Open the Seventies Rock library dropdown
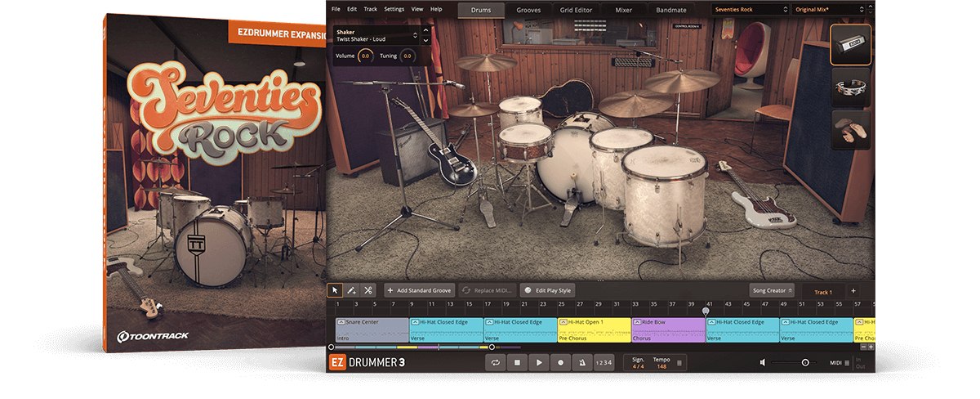Image resolution: width=980 pixels, height=399 pixels. tap(749, 10)
